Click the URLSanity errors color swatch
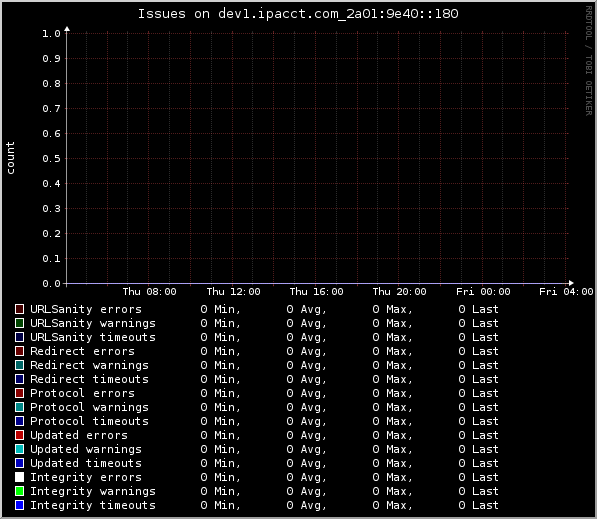Viewport: 597px width, 519px height. (19, 309)
